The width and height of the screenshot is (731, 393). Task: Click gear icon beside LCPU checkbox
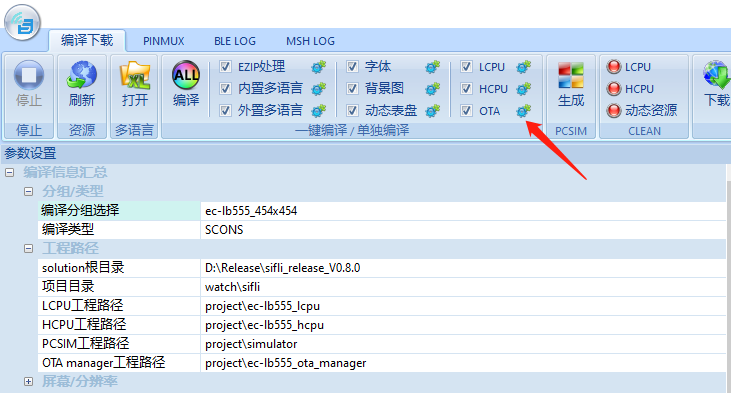(x=524, y=67)
